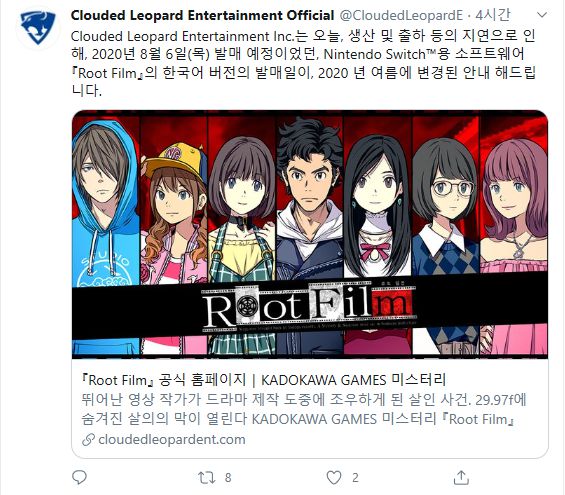Click the Root Film 공식 홈페이지 card title
Image resolution: width=565 pixels, height=495 pixels.
264,380
